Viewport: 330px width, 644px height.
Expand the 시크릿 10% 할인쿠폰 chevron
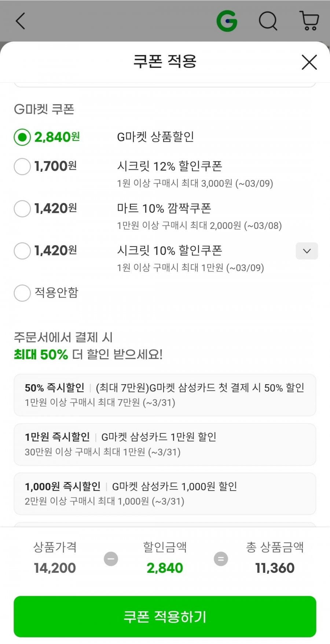tap(307, 251)
